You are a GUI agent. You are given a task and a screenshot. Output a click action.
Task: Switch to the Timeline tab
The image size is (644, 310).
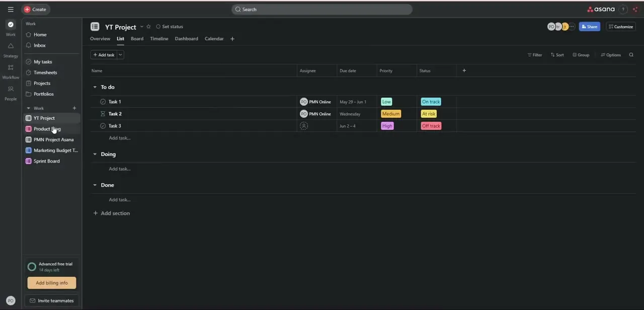[159, 39]
